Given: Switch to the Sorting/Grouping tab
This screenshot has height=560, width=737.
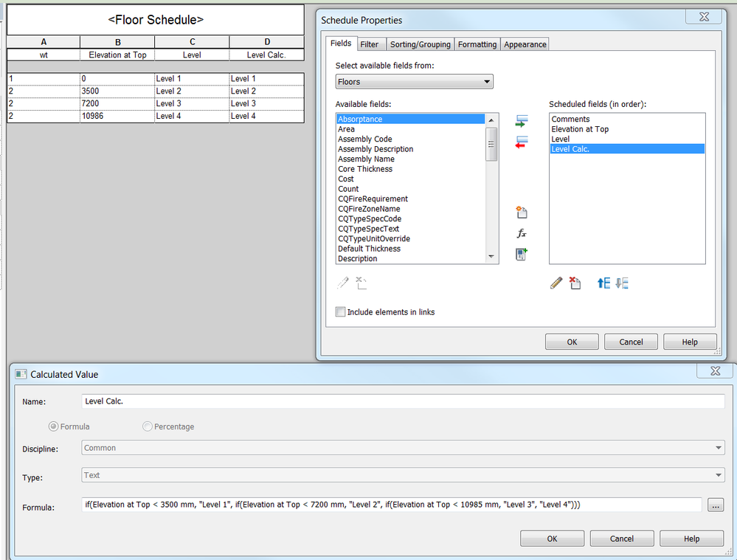Looking at the screenshot, I should tap(421, 44).
